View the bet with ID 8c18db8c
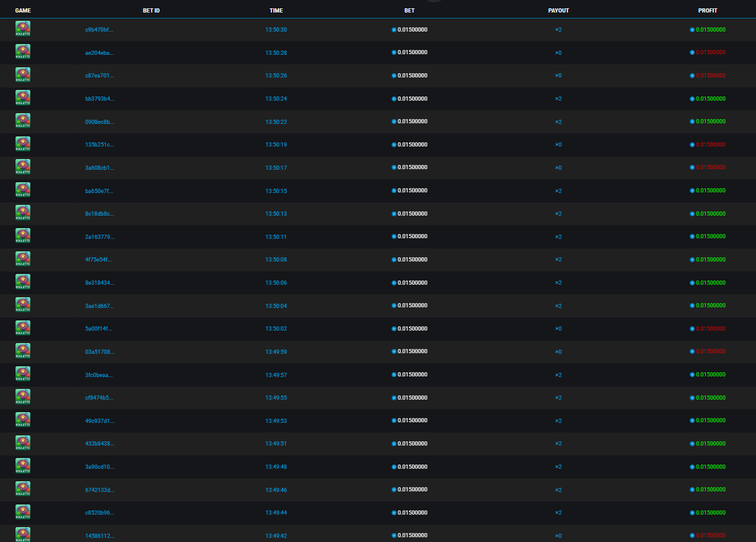 point(99,213)
